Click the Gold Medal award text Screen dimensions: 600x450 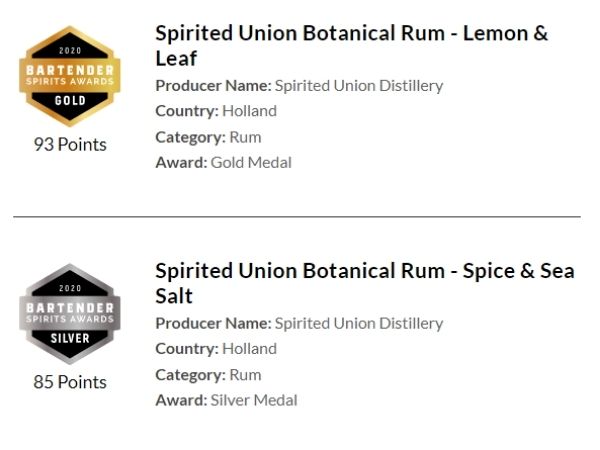(x=251, y=163)
